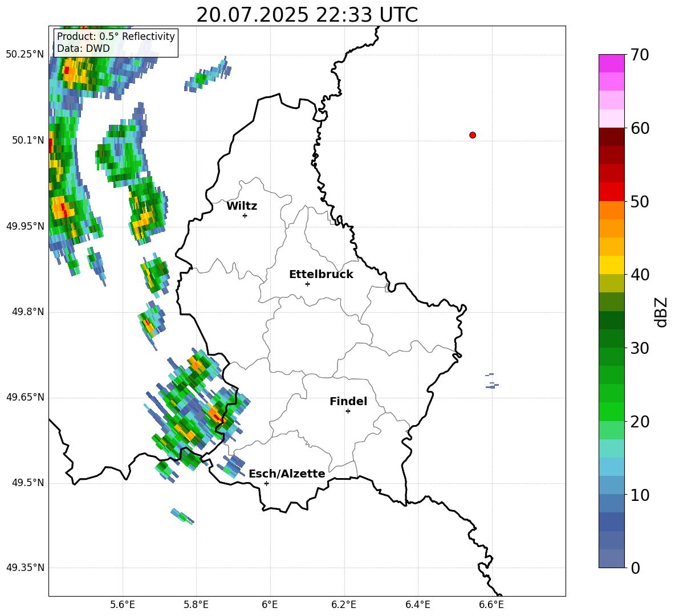
Task: Click the 50.1°N latitude label
Action: (28, 140)
